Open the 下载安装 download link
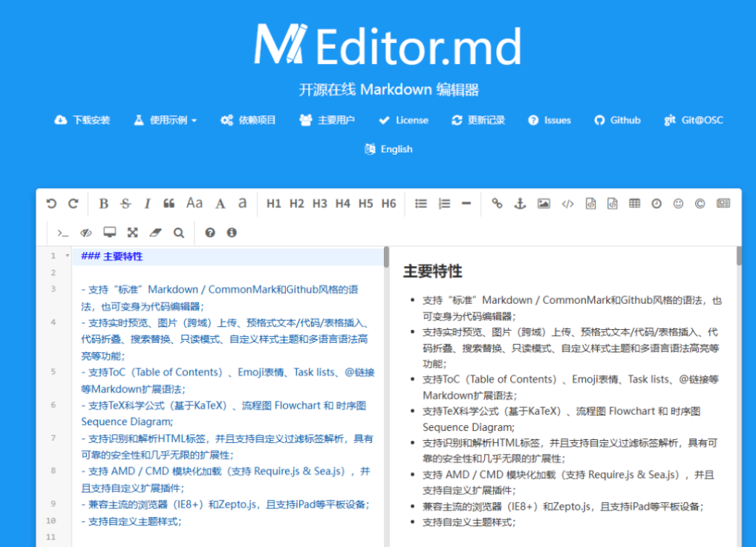The image size is (756, 547). 82,120
